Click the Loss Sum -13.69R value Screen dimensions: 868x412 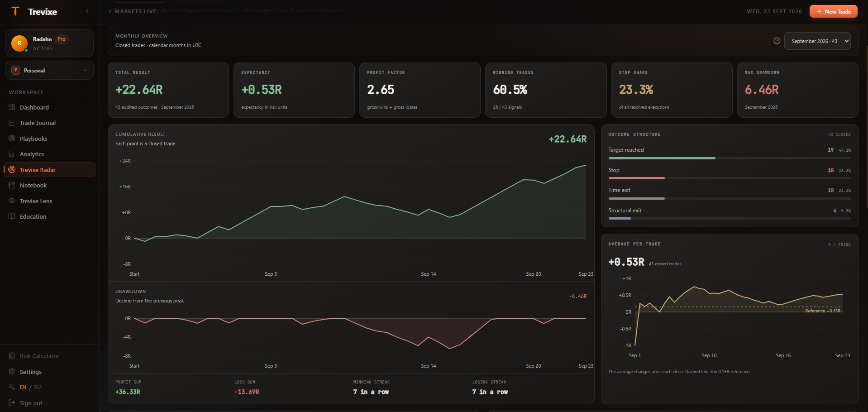(247, 392)
